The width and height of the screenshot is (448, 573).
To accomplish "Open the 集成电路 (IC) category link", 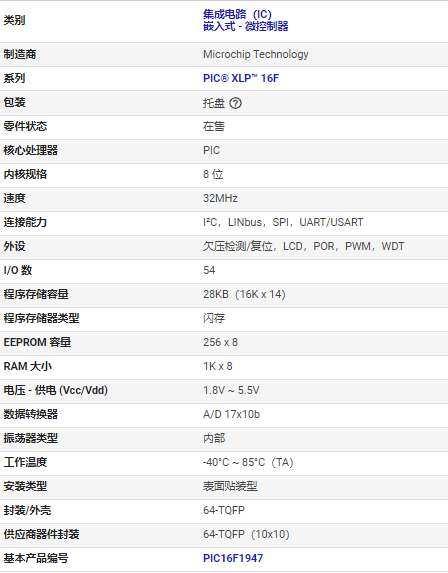I will tap(237, 14).
